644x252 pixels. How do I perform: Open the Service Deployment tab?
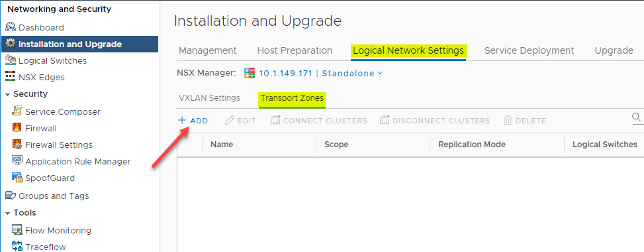pos(529,50)
